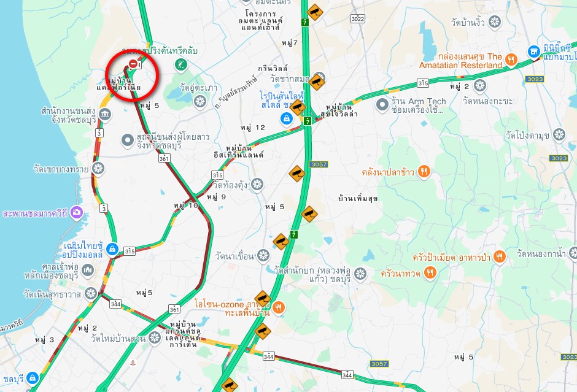The width and height of the screenshot is (577, 392).
Task: Click the road closure icon inside red circle
Action: point(133,64)
